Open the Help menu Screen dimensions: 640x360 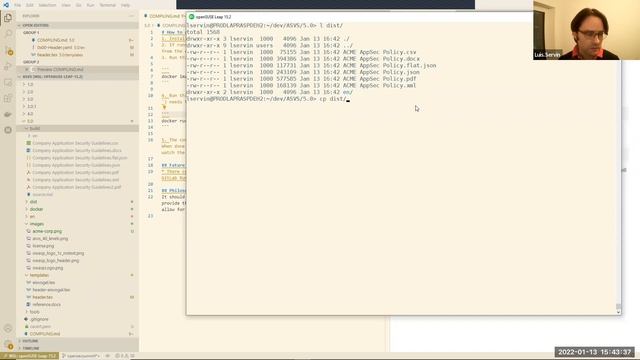click(x=125, y=5)
